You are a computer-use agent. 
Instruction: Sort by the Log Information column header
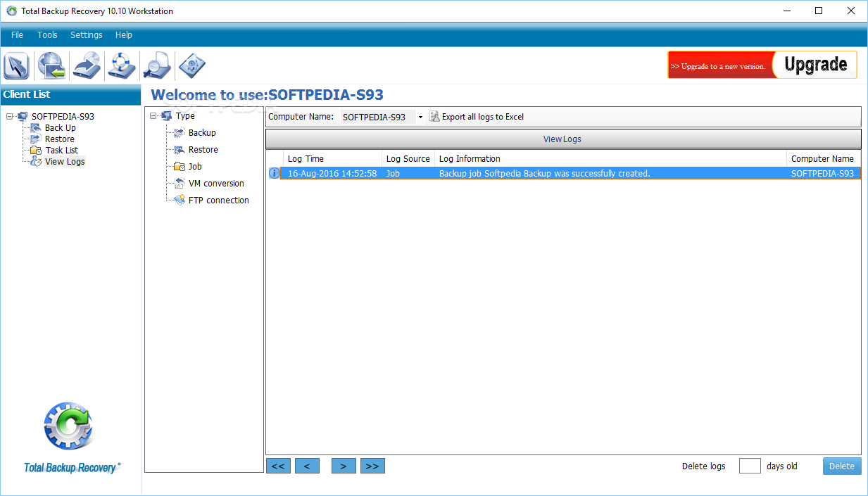point(610,158)
